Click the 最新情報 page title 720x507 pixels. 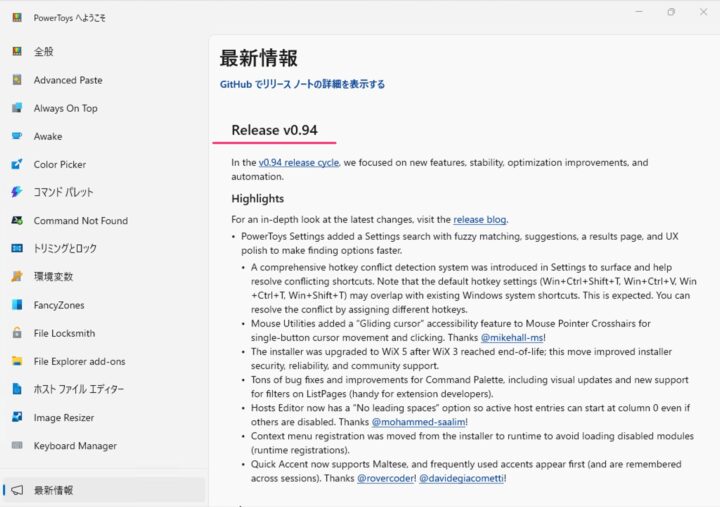[259, 58]
